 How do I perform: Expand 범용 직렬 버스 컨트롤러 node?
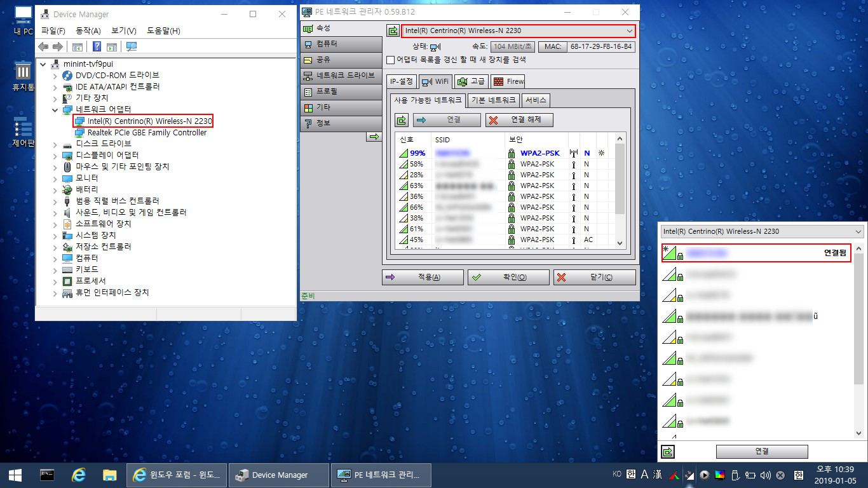pyautogui.click(x=57, y=201)
